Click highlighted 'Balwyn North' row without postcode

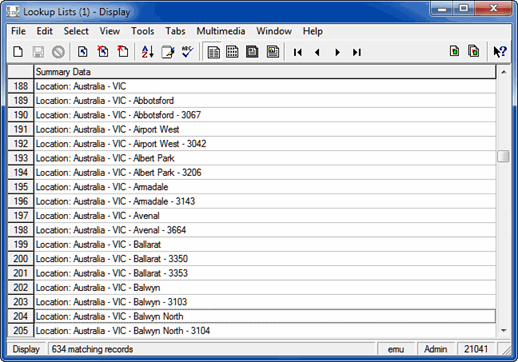tap(265, 316)
